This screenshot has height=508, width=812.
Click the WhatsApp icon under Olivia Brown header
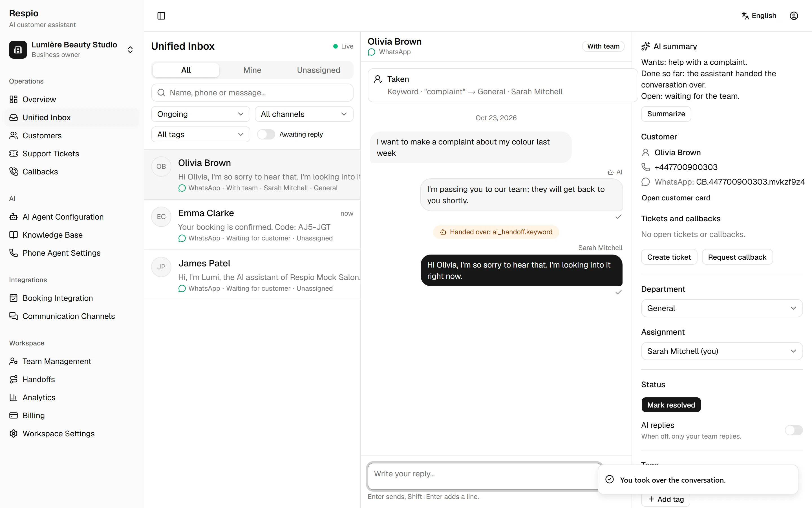(x=371, y=52)
